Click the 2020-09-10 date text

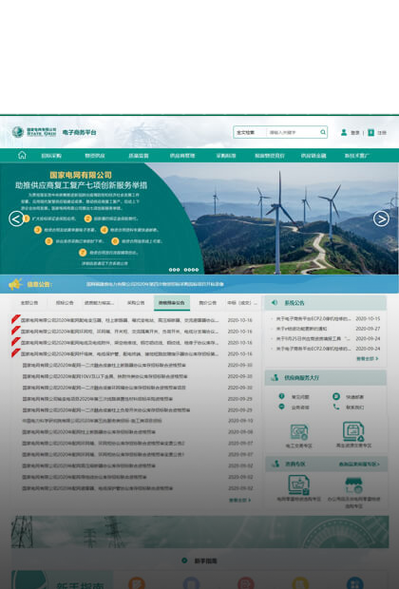point(240,421)
